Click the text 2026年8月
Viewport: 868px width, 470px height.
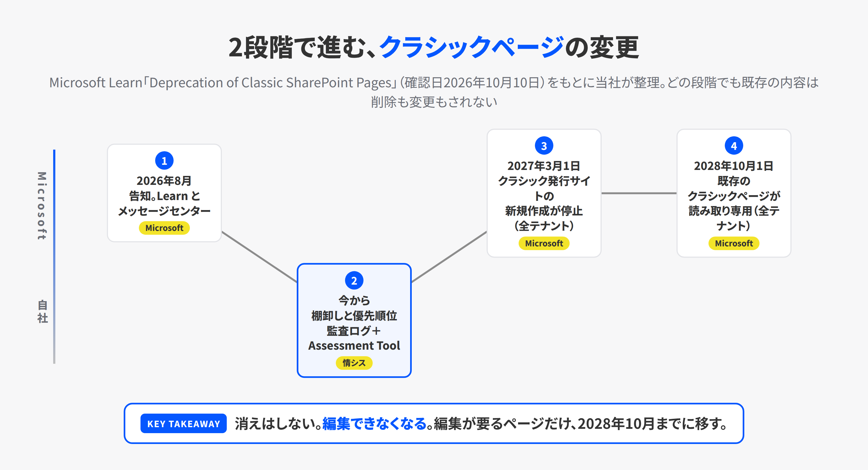[164, 181]
